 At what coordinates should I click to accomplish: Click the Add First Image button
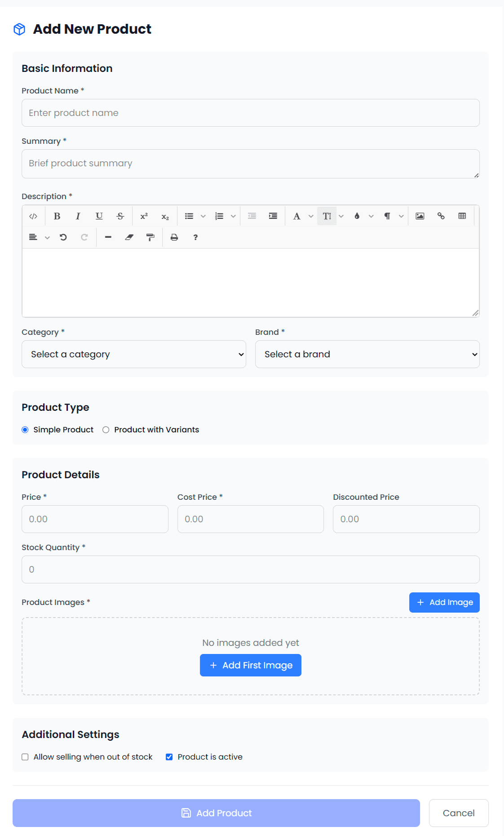(251, 665)
